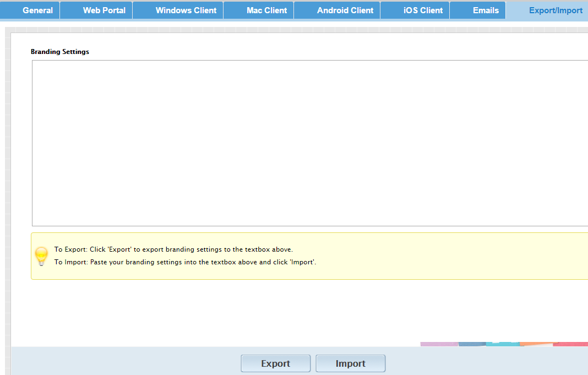
Task: Click the Import button
Action: tap(351, 363)
